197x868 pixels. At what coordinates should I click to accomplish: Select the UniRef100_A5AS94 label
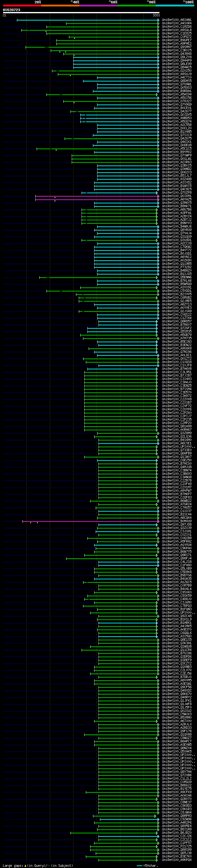(176, 94)
